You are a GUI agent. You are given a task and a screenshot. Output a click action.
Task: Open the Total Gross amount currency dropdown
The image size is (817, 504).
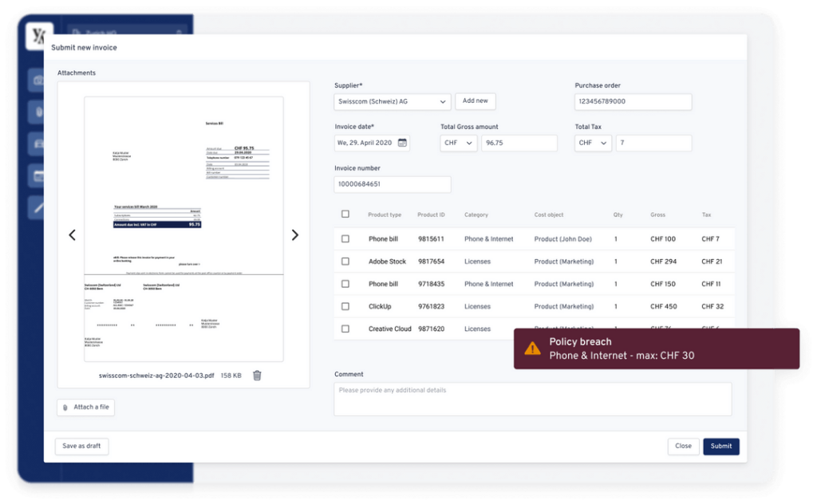(459, 143)
